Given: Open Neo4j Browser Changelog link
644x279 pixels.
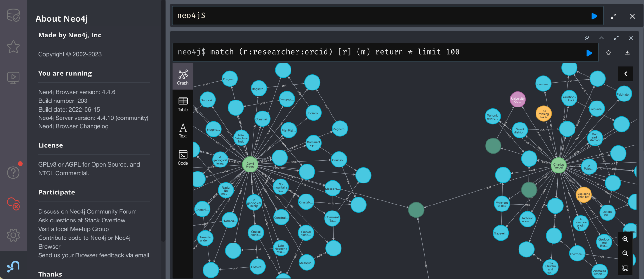Looking at the screenshot, I should point(73,126).
